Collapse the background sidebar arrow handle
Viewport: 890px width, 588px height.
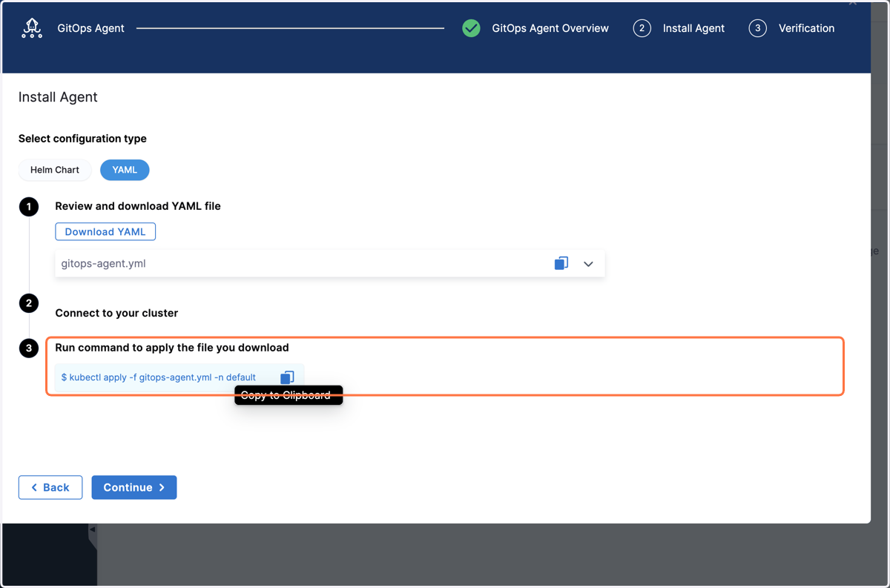pyautogui.click(x=93, y=530)
